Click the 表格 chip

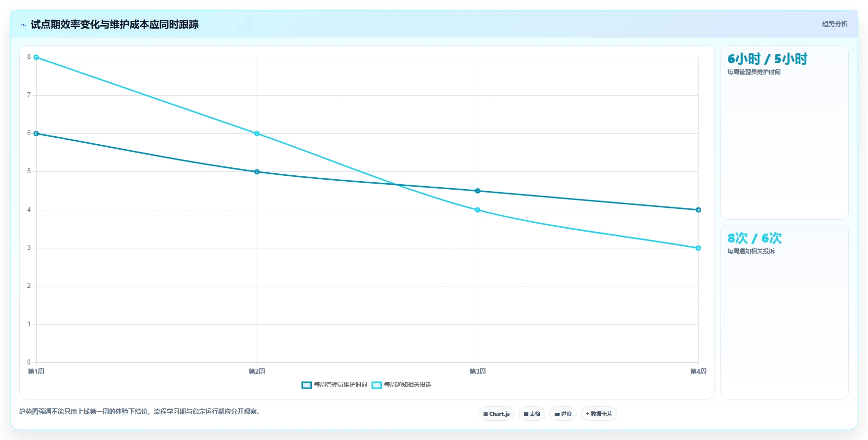click(x=532, y=414)
